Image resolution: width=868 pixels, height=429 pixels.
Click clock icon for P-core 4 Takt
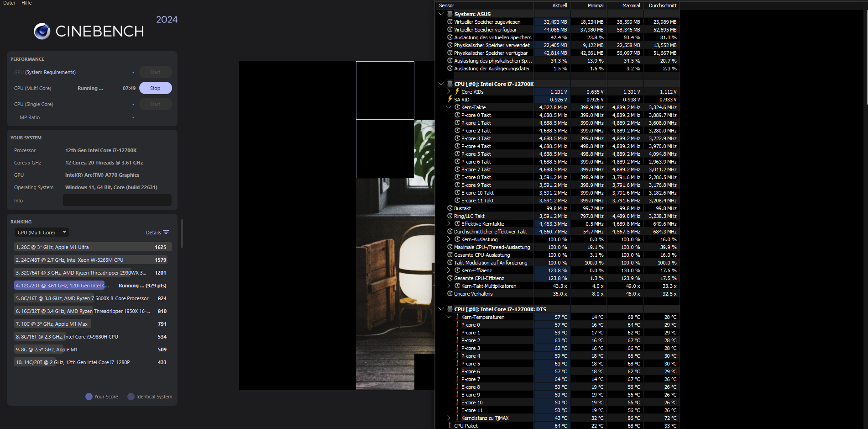(x=457, y=146)
